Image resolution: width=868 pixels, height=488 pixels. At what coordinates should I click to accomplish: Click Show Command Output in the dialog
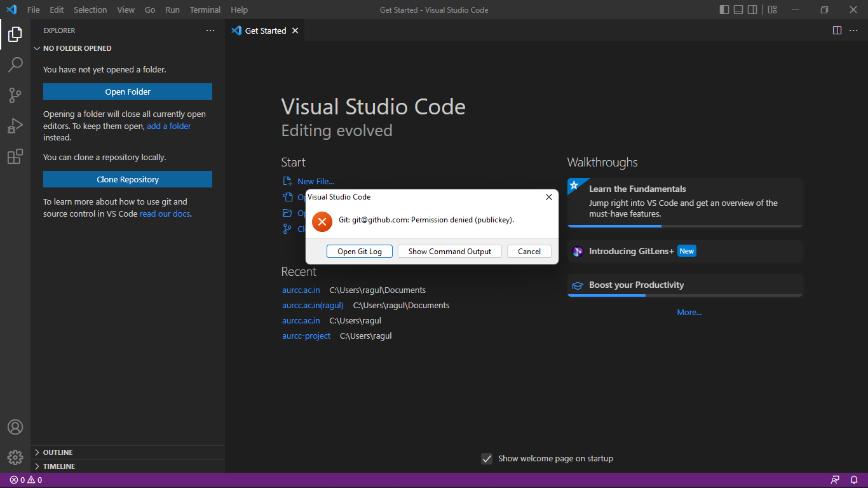pyautogui.click(x=449, y=251)
